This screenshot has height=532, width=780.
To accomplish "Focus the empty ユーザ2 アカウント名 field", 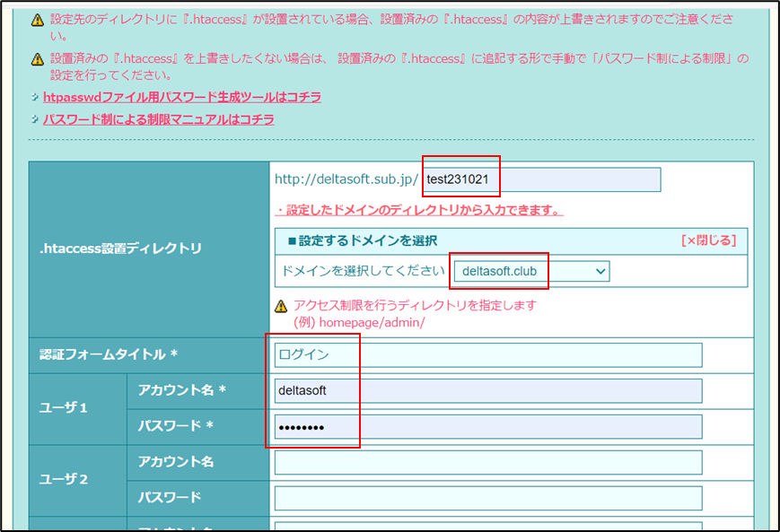I will [488, 462].
